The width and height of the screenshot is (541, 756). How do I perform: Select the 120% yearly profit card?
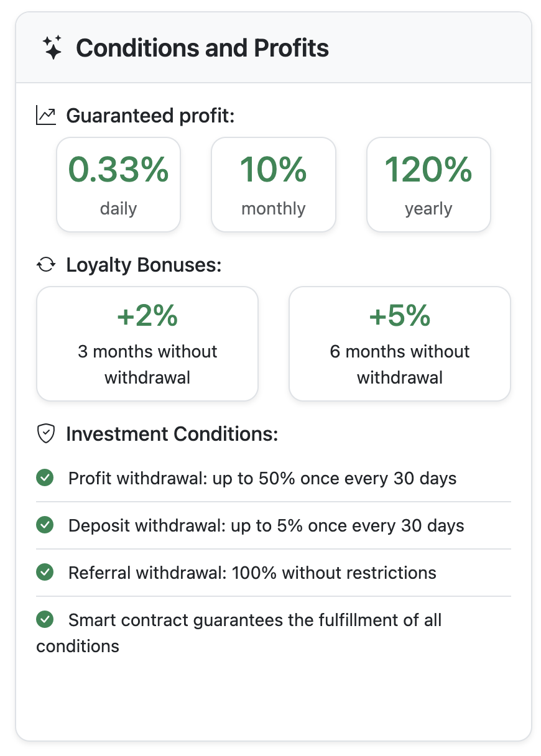click(x=428, y=185)
